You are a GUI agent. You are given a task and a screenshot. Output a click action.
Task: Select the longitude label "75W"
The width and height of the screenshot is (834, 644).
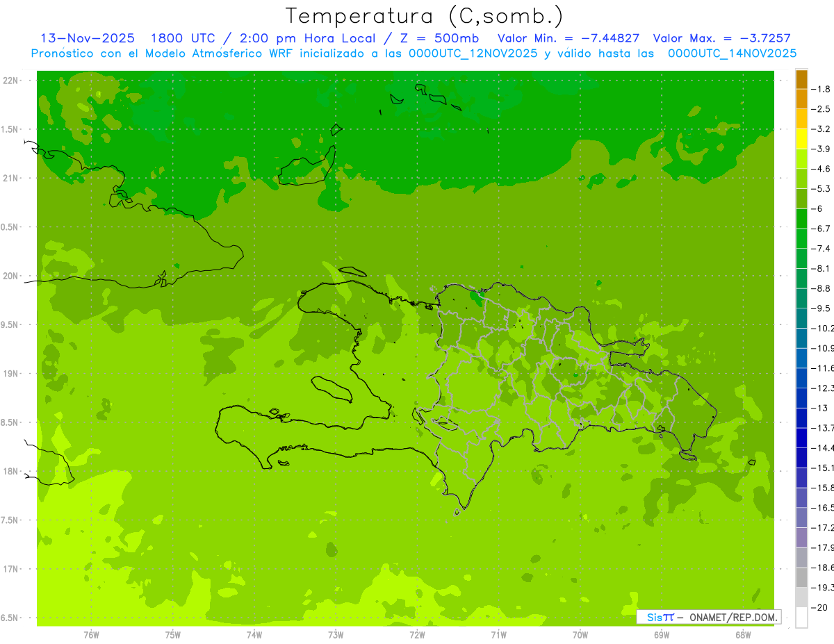[173, 635]
